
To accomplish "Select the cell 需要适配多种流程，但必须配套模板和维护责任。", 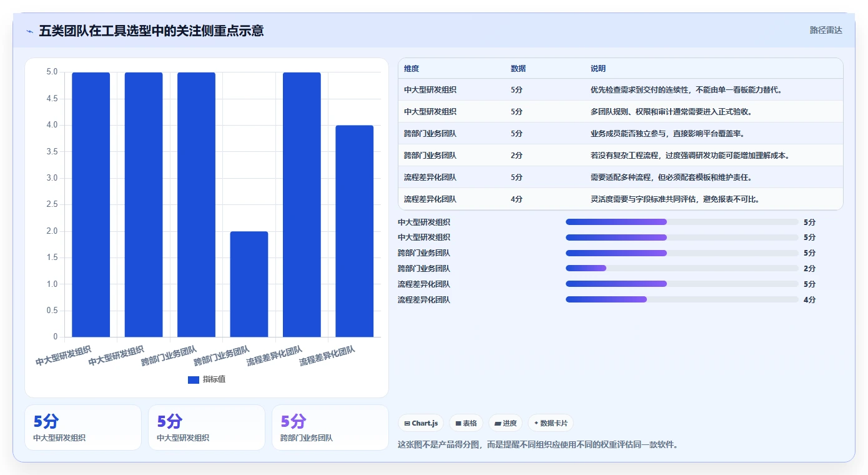I will click(671, 177).
